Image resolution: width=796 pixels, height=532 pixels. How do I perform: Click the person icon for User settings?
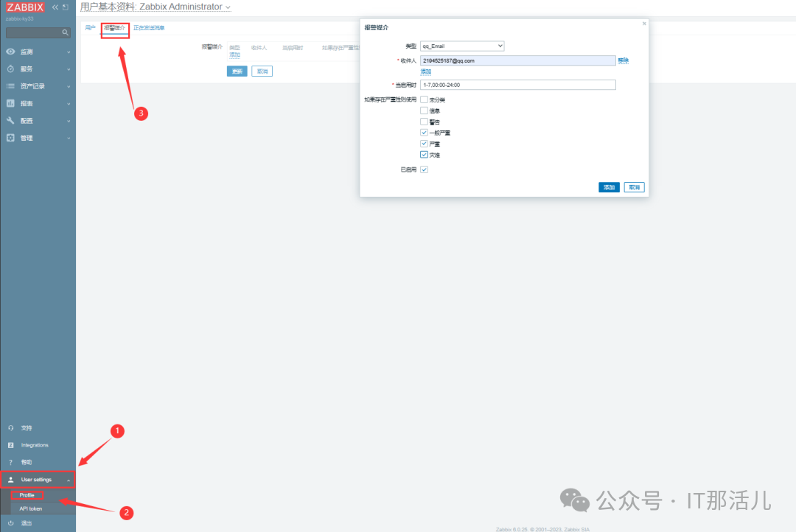(x=10, y=480)
